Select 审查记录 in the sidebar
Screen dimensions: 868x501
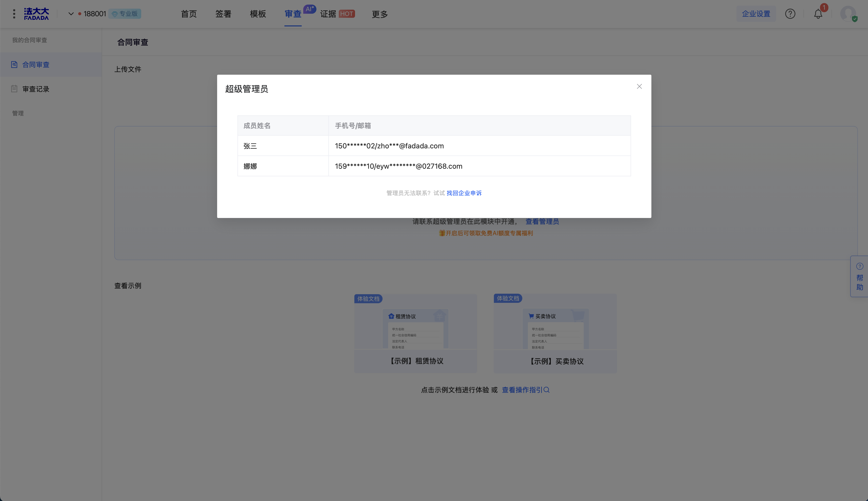point(36,89)
